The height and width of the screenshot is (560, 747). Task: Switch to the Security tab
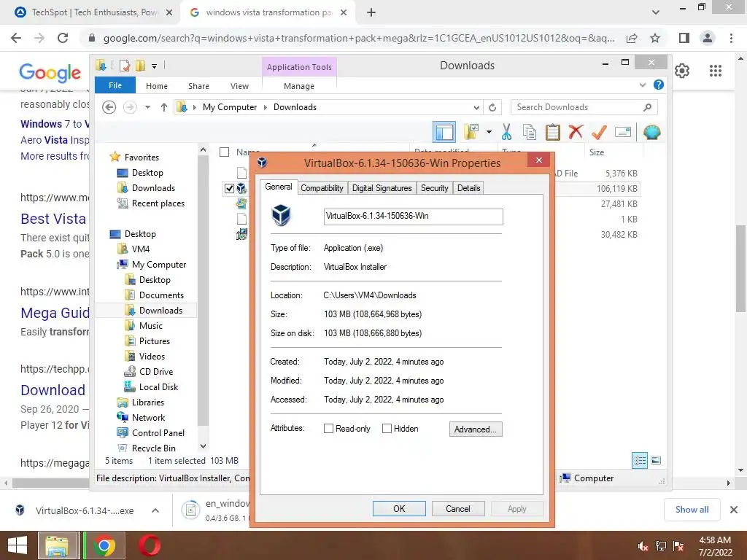tap(434, 188)
